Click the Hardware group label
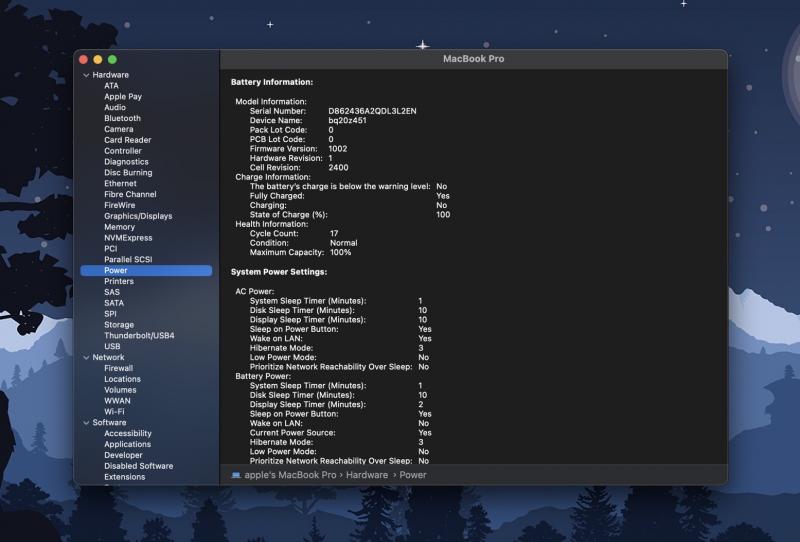This screenshot has width=800, height=542. pos(111,75)
